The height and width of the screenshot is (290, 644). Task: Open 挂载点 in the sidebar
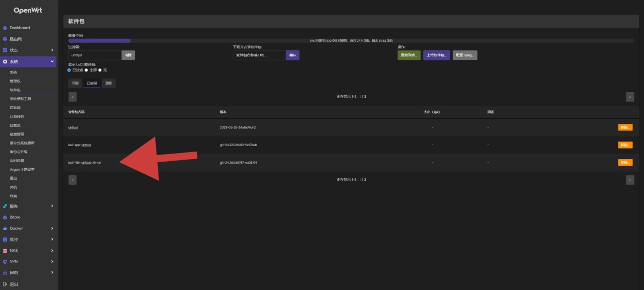tap(15, 125)
